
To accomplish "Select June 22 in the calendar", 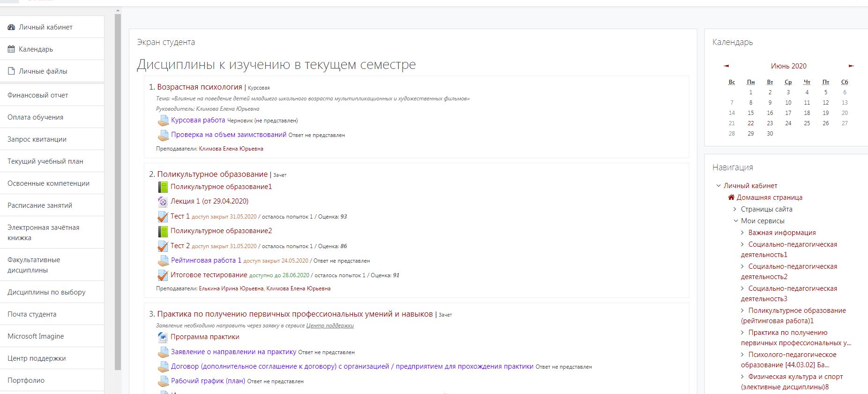I will [751, 123].
